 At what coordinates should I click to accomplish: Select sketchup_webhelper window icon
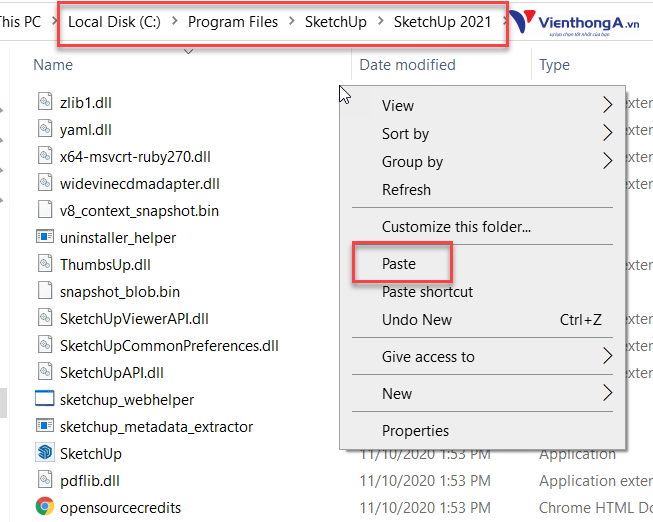pyautogui.click(x=45, y=398)
